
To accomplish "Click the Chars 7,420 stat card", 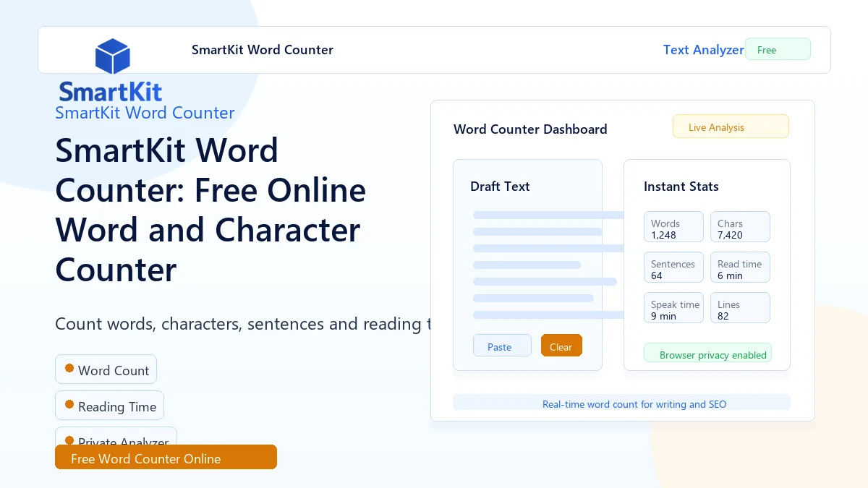I will click(740, 227).
